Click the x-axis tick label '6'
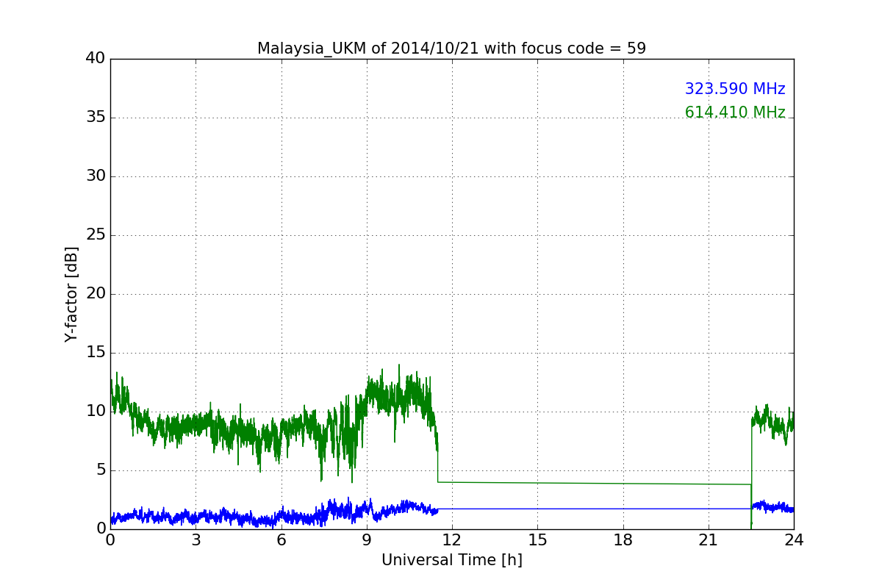The height and width of the screenshot is (588, 882). [x=282, y=540]
